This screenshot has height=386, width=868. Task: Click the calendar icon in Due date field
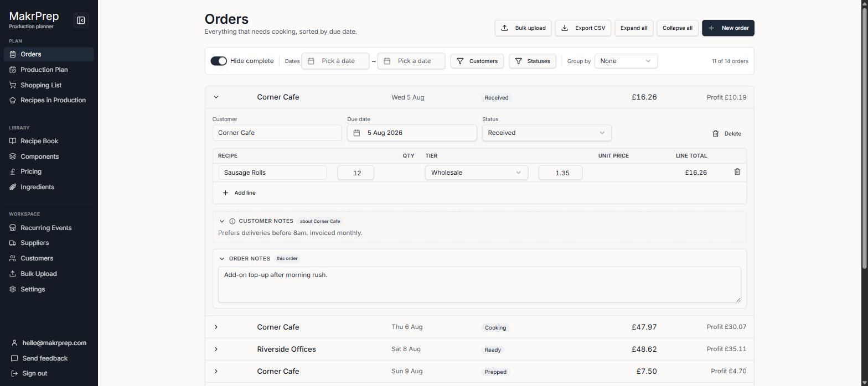(x=357, y=133)
